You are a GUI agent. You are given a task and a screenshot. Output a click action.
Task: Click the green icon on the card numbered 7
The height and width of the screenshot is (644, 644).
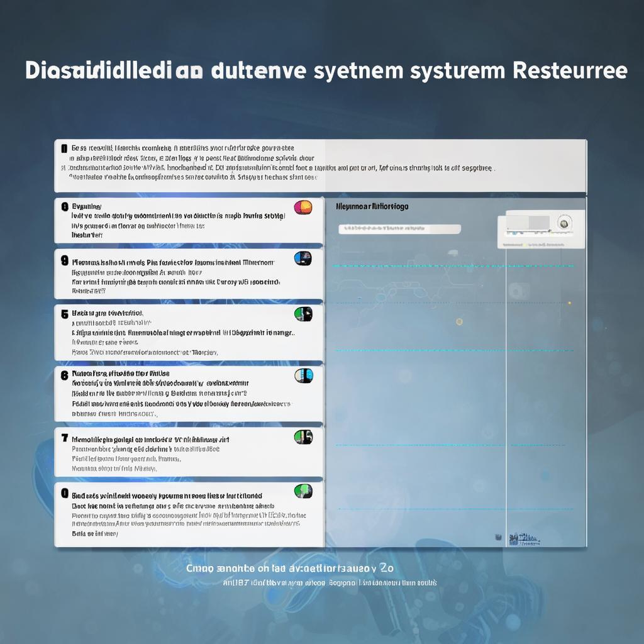pos(303,436)
